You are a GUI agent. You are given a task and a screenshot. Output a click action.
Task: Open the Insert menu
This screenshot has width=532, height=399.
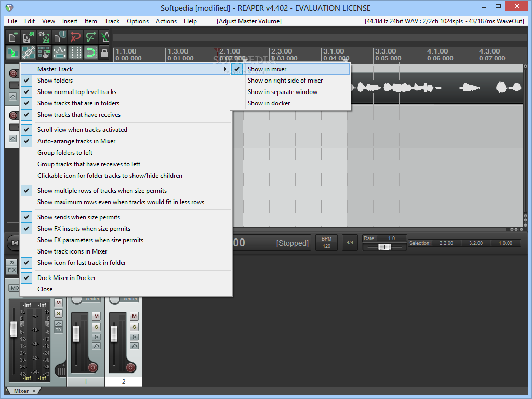(x=70, y=21)
